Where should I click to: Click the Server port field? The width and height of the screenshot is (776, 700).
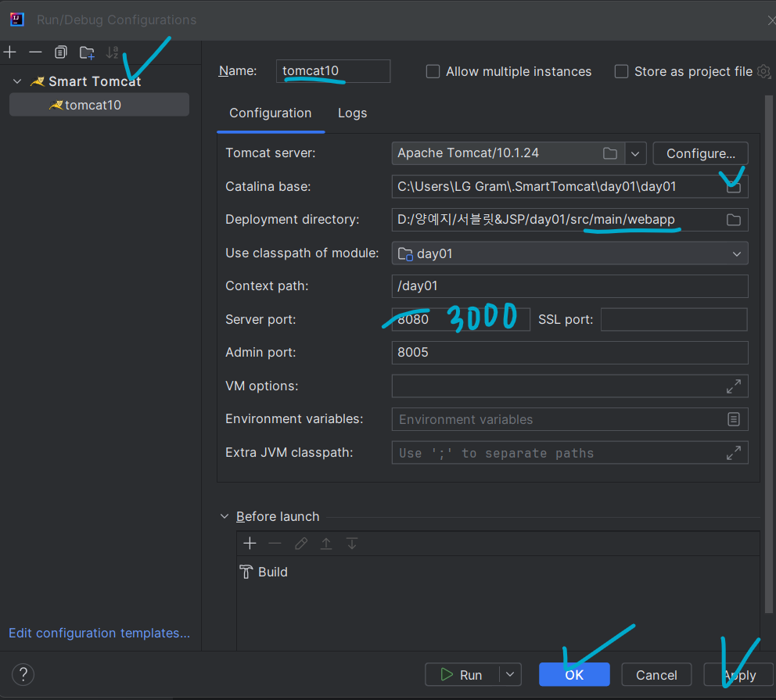(x=461, y=320)
